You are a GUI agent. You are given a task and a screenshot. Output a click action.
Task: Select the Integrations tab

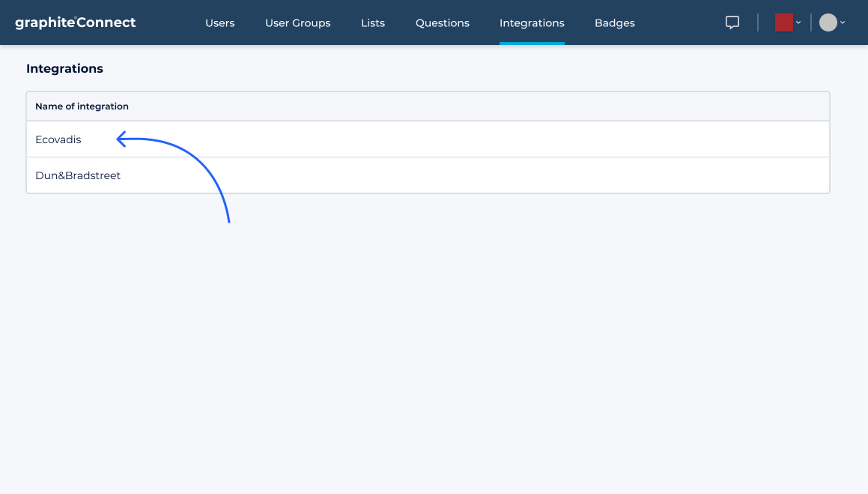tap(532, 23)
